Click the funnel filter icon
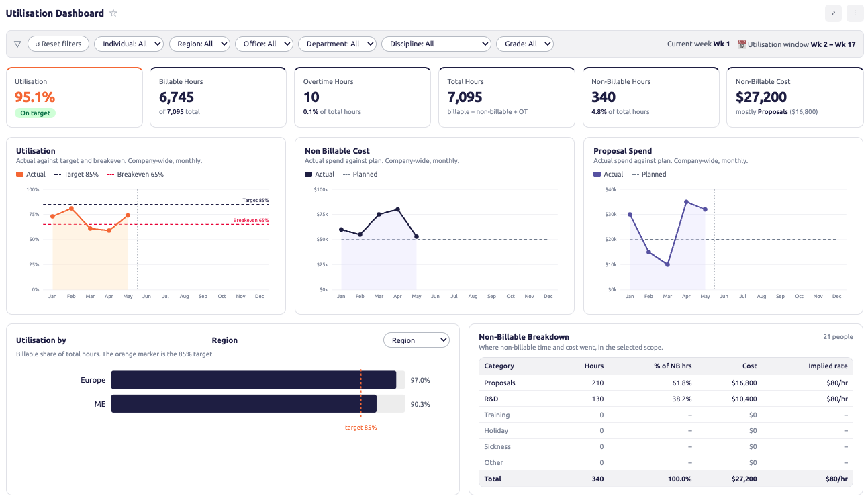 (x=17, y=44)
